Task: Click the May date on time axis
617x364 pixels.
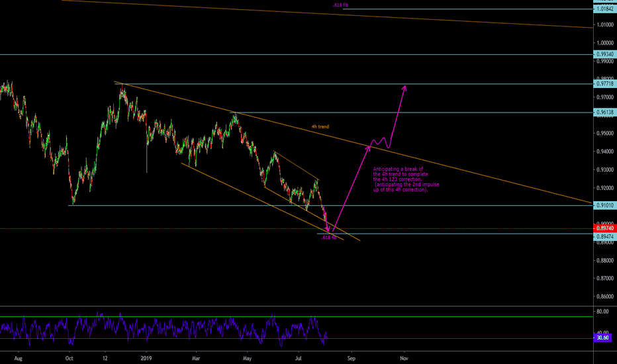Action: [247, 359]
